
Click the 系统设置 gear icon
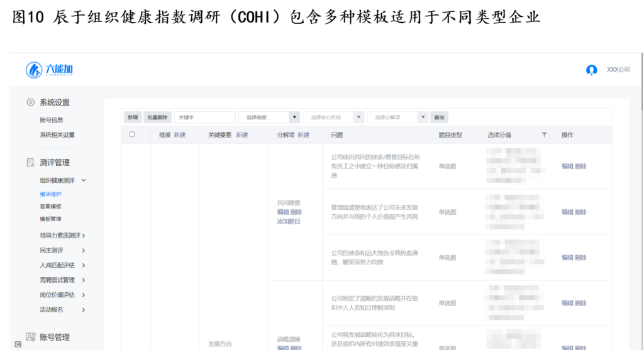pyautogui.click(x=30, y=102)
